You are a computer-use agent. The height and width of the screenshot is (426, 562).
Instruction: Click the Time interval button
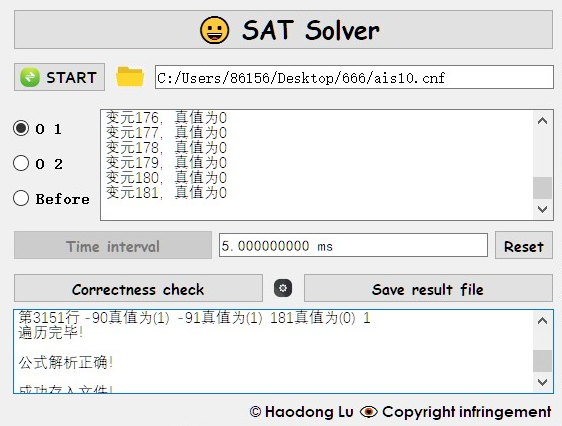[113, 245]
